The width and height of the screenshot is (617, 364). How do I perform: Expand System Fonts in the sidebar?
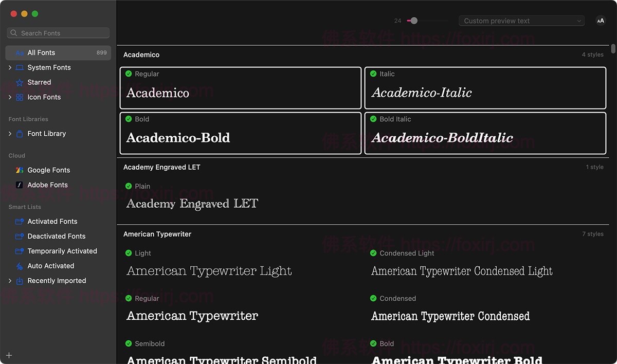[9, 67]
